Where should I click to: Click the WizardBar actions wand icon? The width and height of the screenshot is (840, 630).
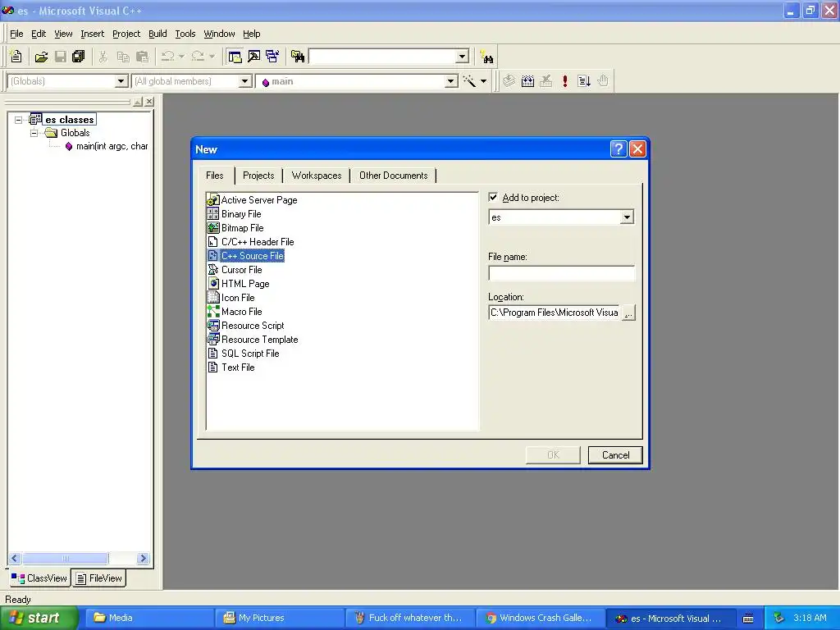pos(469,81)
